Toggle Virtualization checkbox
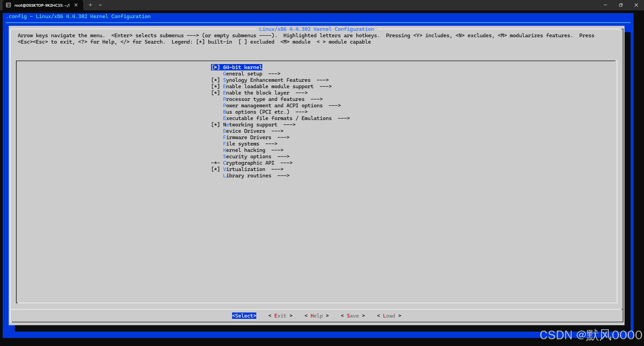 (x=215, y=169)
